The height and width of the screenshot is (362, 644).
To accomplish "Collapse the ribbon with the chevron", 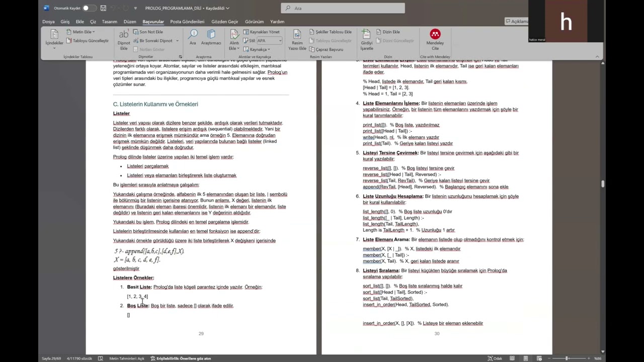I will point(597,56).
